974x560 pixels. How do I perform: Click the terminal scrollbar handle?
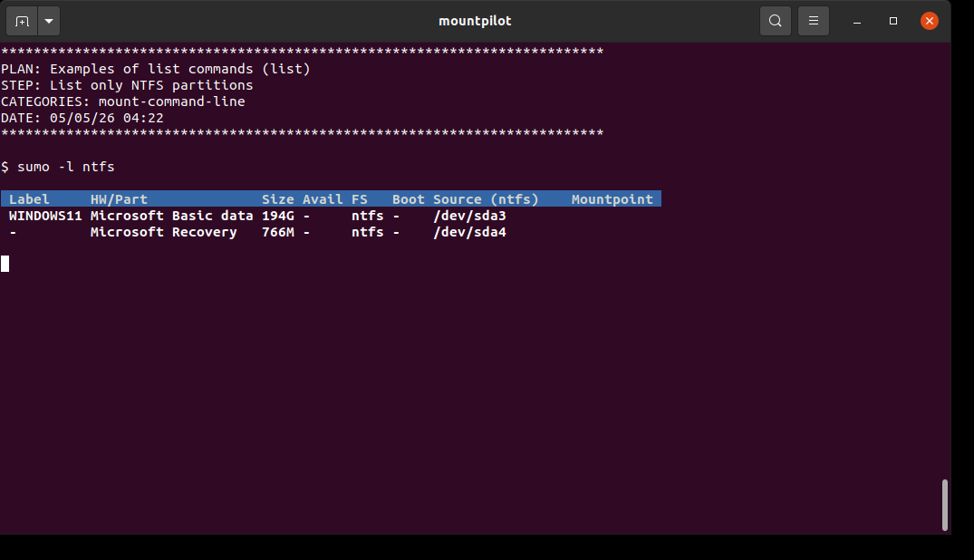(x=945, y=505)
